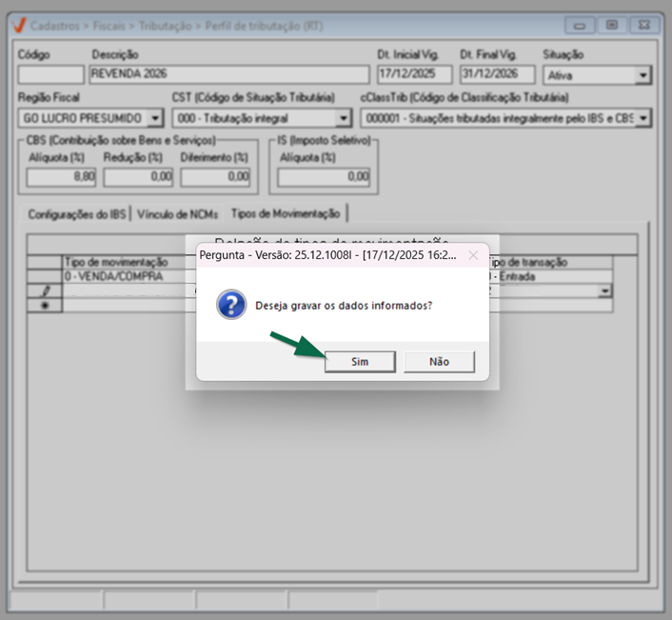This screenshot has height=620, width=672.
Task: Close the Pergunta dialog with X
Action: pos(473,255)
